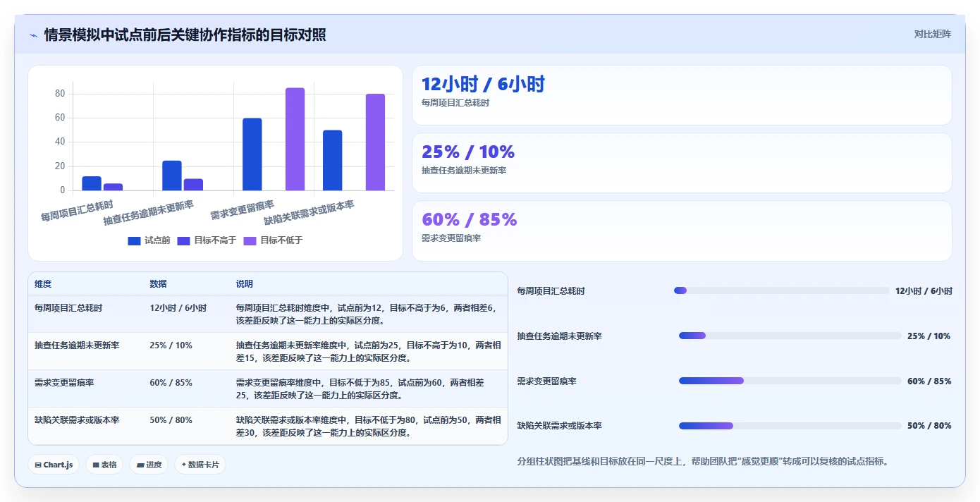Click the lightning icon beside the header title
Screen dimensions: 980x502
tap(33, 35)
